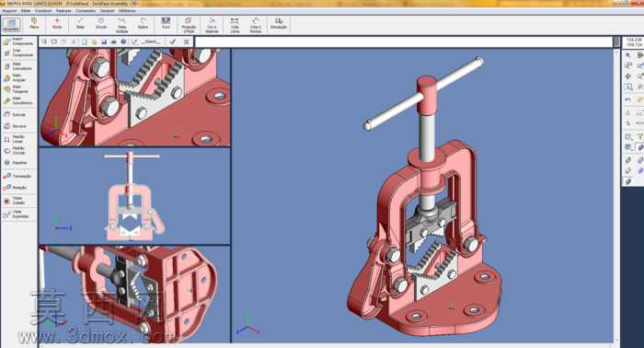The height and width of the screenshot is (348, 644).
Task: Open the Cor e Material tool
Action: [212, 25]
